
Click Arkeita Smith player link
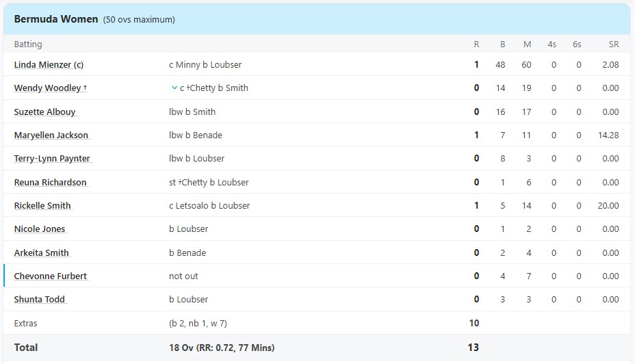(41, 253)
